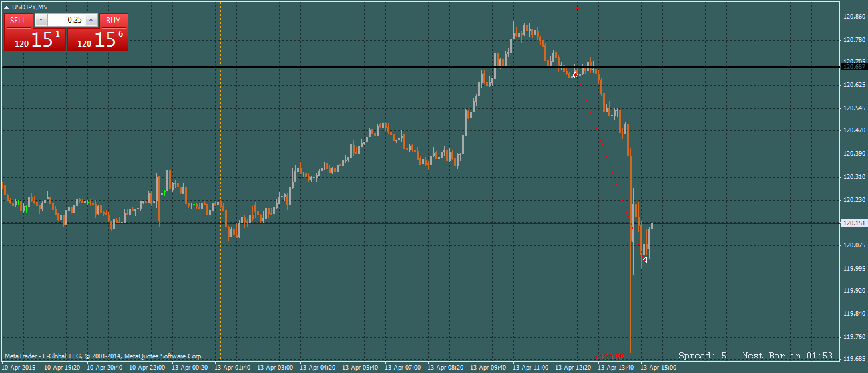
Task: Click the 10 Apr 19:20 time label
Action: tap(62, 367)
